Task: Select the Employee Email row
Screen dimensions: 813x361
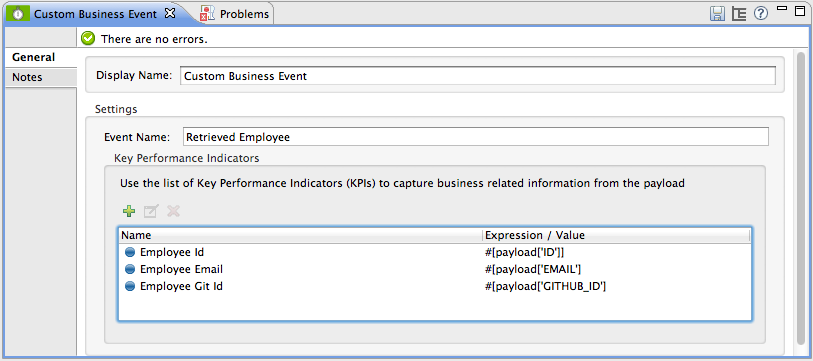Action: 434,269
